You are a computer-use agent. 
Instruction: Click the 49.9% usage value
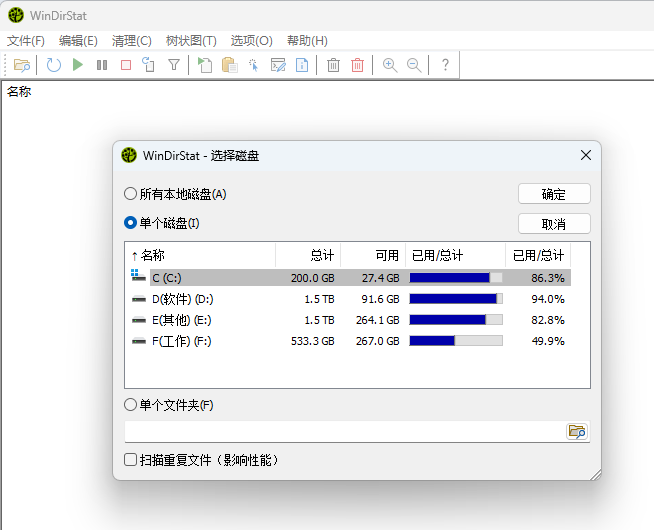pyautogui.click(x=548, y=341)
